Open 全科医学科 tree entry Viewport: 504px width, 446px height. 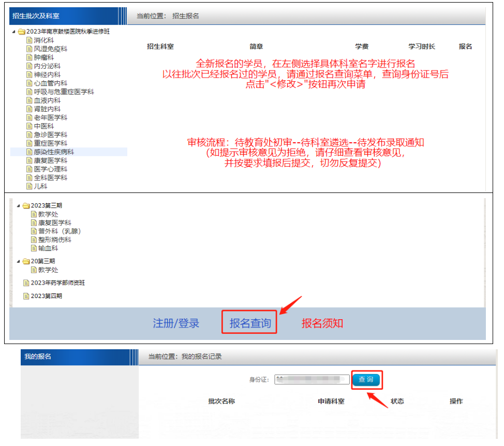51,177
